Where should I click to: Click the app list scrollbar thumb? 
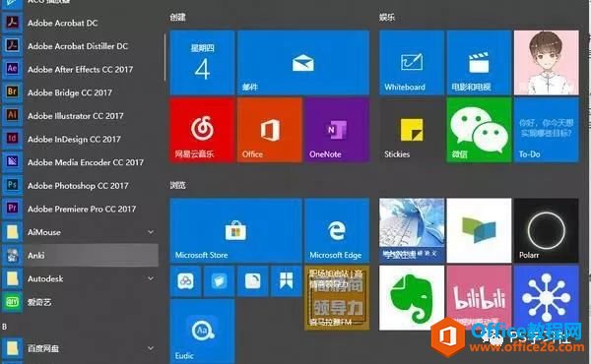pos(164,57)
